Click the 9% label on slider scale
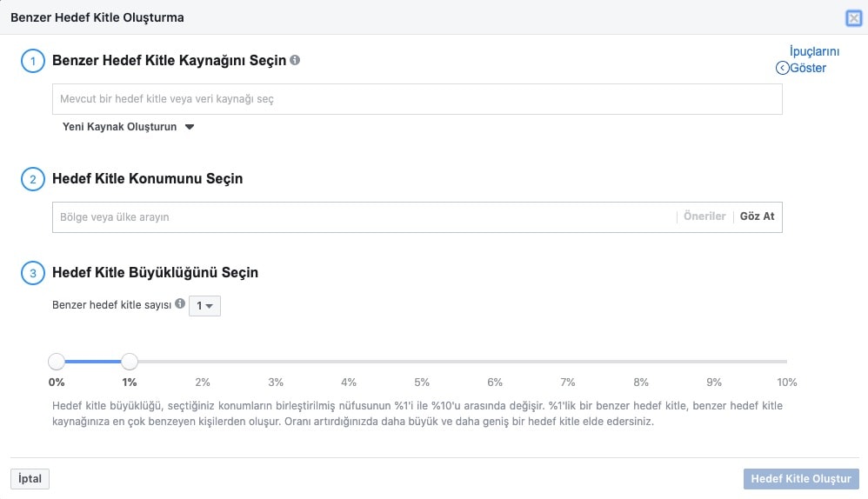The width and height of the screenshot is (868, 499). pos(714,383)
